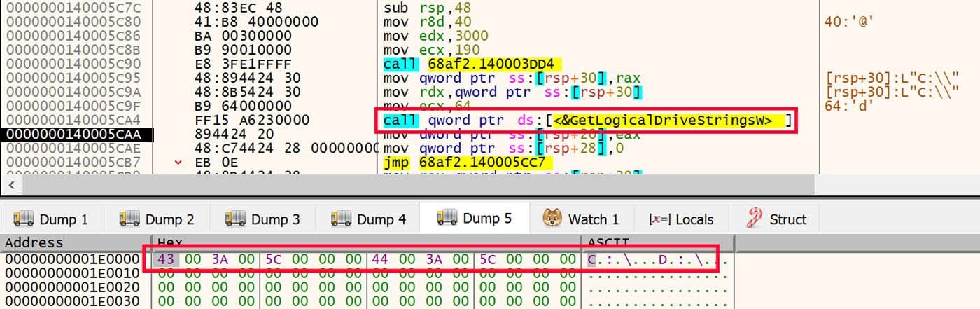This screenshot has height=309, width=980.
Task: Select the active Dump 5 tab
Action: click(474, 219)
